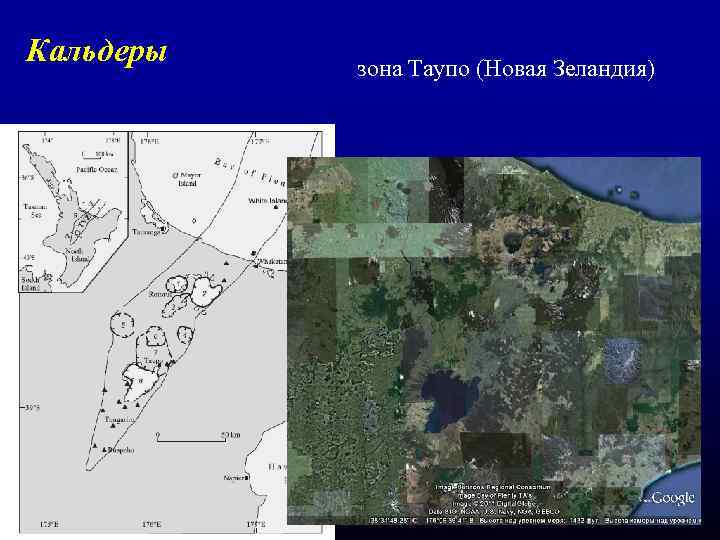Image resolution: width=720 pixels, height=540 pixels.
Task: Click the 'Ruapehu' volcano label
Action: tap(121, 450)
